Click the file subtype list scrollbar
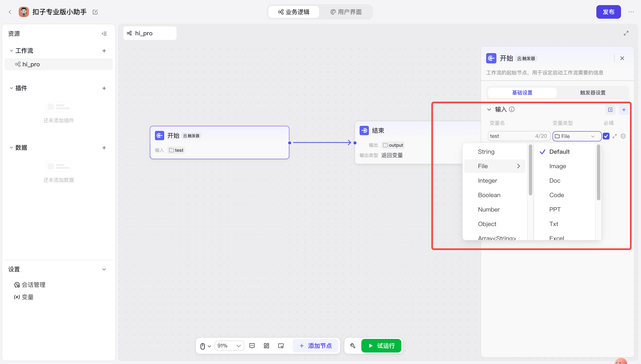 [x=598, y=172]
